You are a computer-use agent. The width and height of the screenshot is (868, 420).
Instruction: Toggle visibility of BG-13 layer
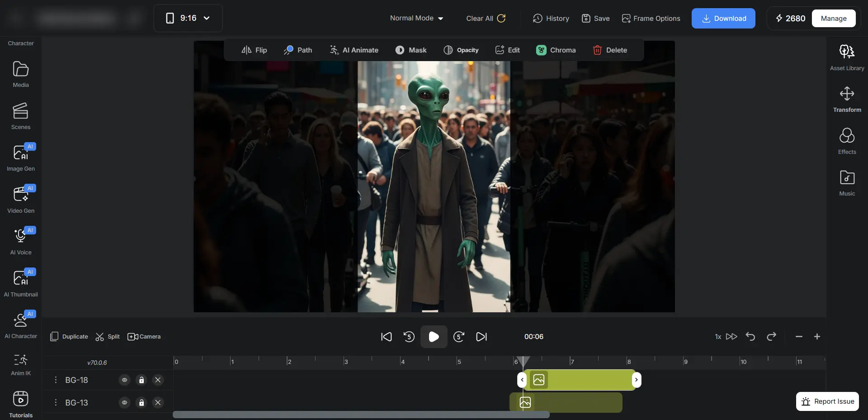[124, 403]
